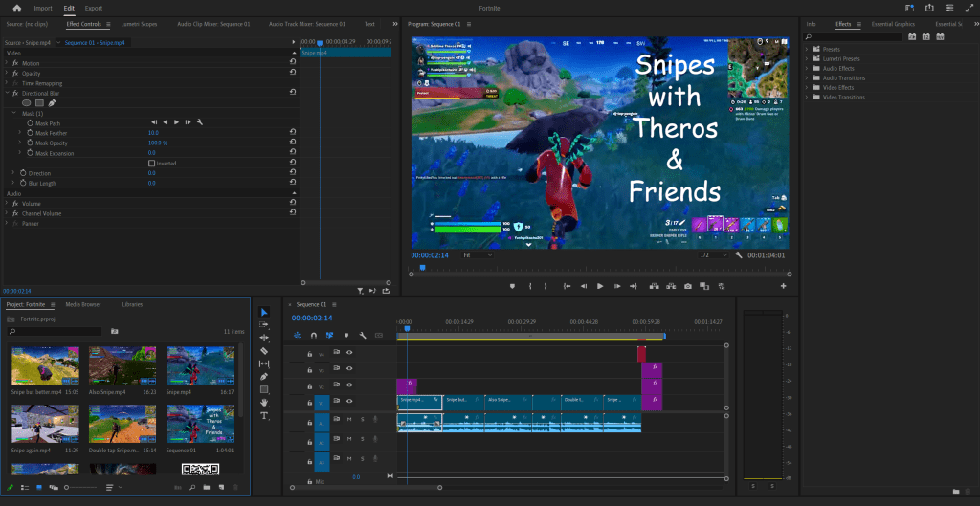Step back one frame in Program Monitor

point(584,286)
